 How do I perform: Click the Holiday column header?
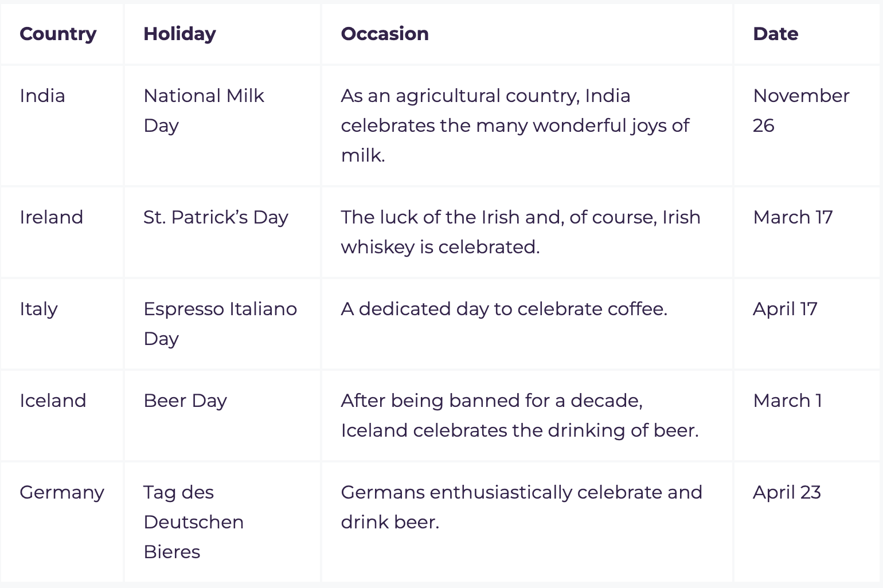coord(179,34)
